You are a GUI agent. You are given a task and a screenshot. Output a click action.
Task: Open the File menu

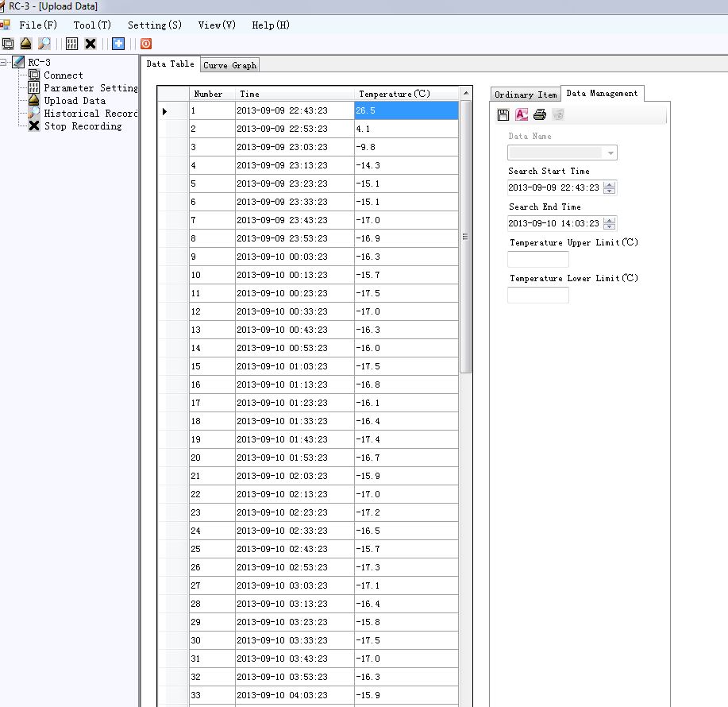(38, 25)
